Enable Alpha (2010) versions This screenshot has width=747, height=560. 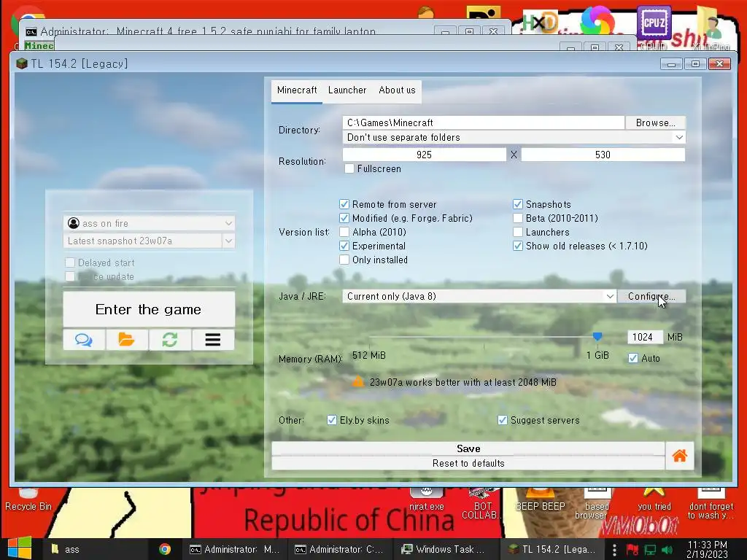click(344, 232)
